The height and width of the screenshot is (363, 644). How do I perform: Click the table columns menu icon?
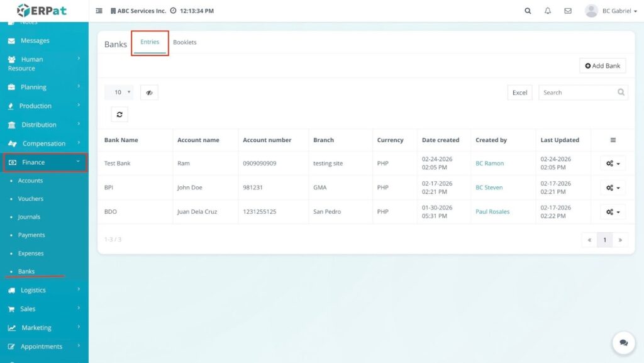pyautogui.click(x=613, y=140)
